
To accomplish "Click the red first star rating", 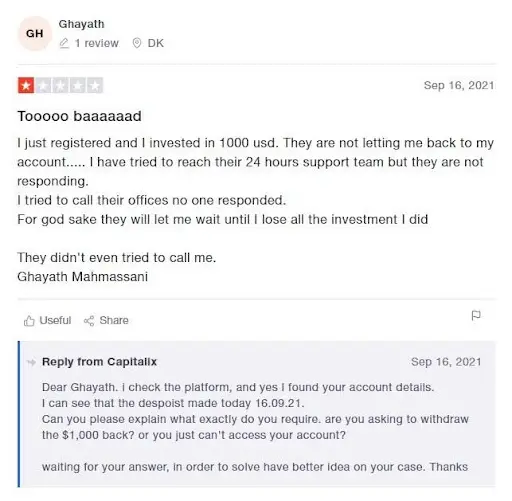I will (26, 86).
